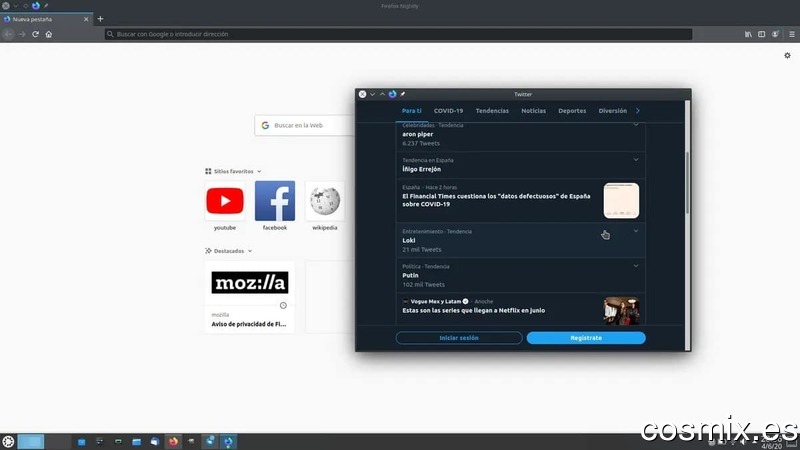Open the terminal icon in taskbar

118,442
